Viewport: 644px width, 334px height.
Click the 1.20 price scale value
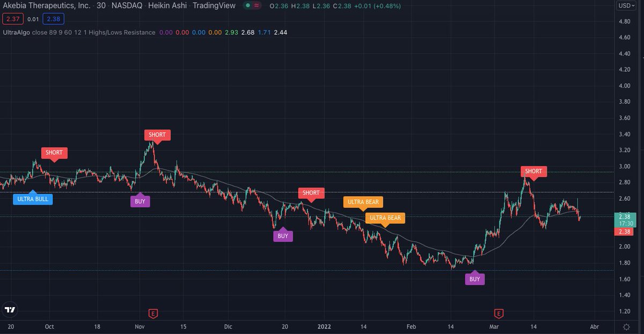tap(624, 311)
